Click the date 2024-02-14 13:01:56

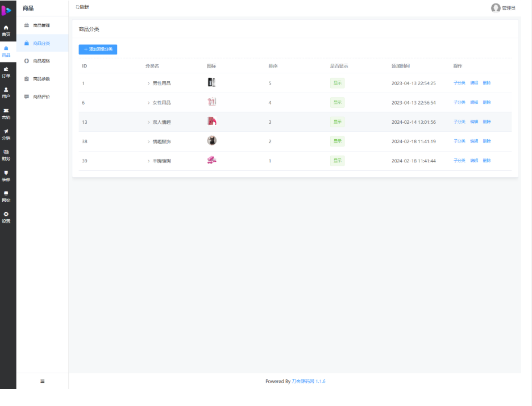414,122
